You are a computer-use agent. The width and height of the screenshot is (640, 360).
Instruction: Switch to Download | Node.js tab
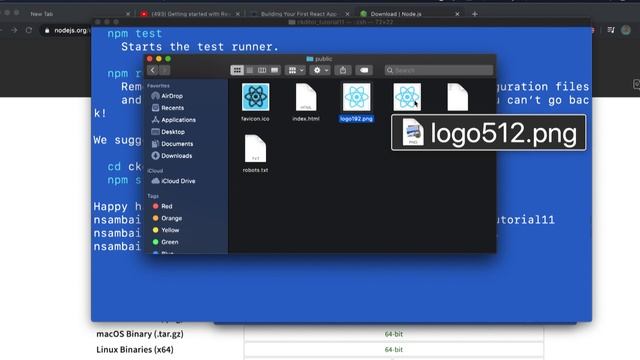[x=396, y=14]
